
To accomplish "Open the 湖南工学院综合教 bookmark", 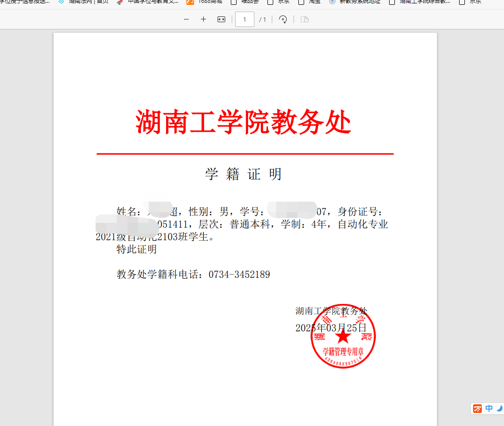I will 420,2.
